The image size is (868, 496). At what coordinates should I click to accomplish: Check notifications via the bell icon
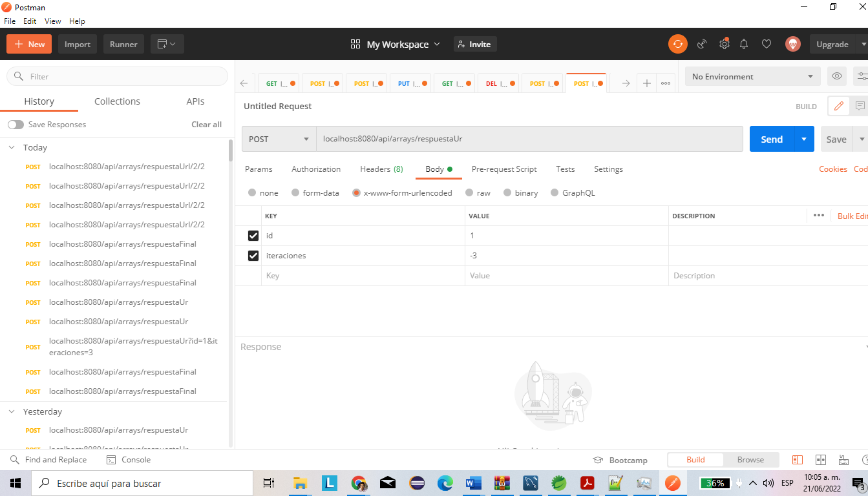pyautogui.click(x=744, y=44)
